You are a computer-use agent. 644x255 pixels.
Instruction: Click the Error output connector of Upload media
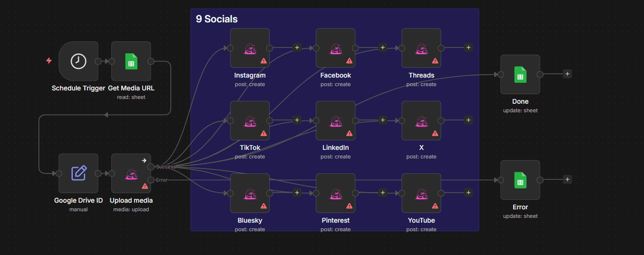151,180
